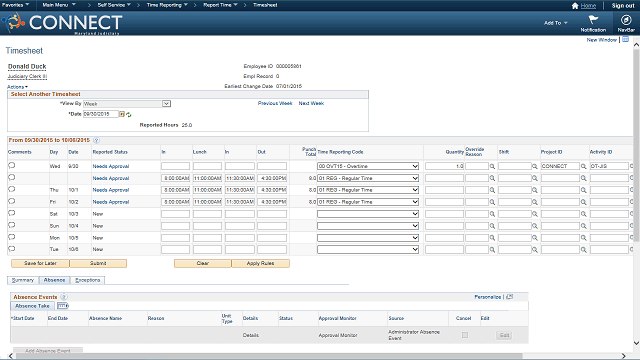
Task: Click the vertical scrollbar down arrow
Action: click(x=636, y=343)
